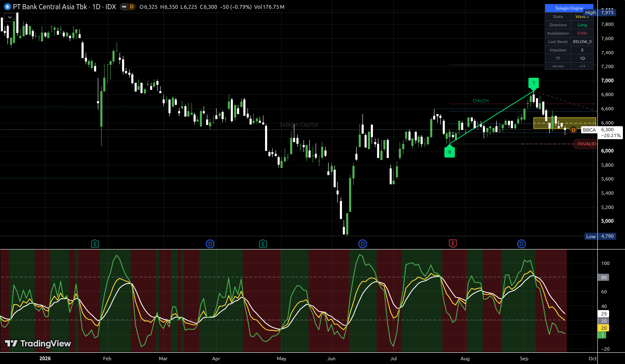
Task: Click the C6,300 close value in header
Action: [x=209, y=7]
